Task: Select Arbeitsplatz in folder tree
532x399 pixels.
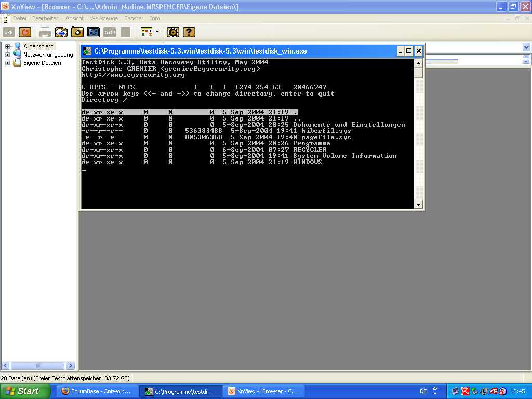Action: (38, 46)
